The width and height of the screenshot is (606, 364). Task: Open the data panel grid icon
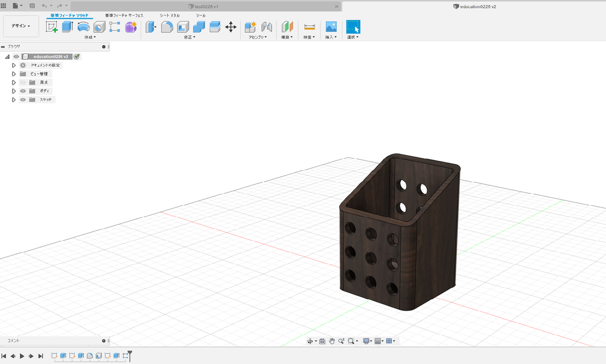3,6
